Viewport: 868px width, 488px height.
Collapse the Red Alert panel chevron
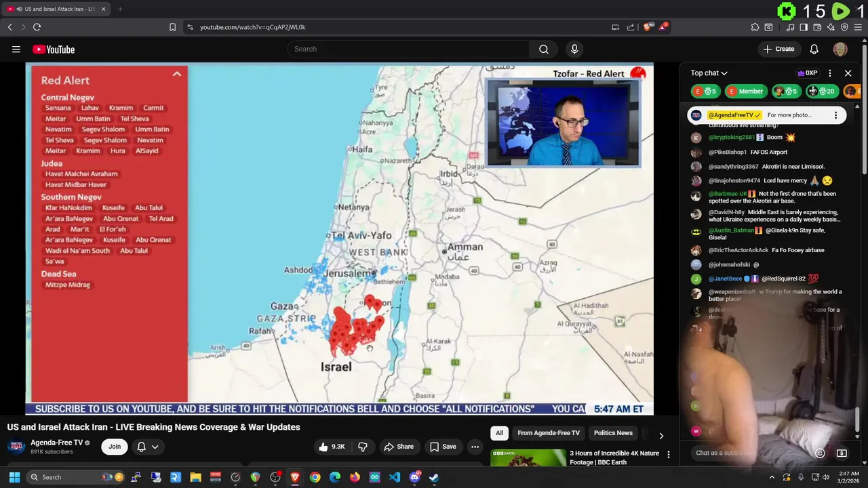pos(177,74)
